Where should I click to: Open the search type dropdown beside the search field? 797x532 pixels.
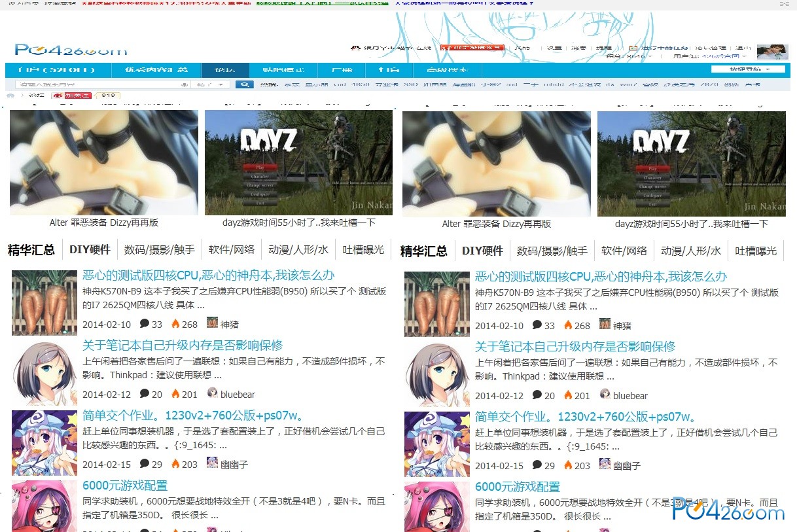[211, 84]
